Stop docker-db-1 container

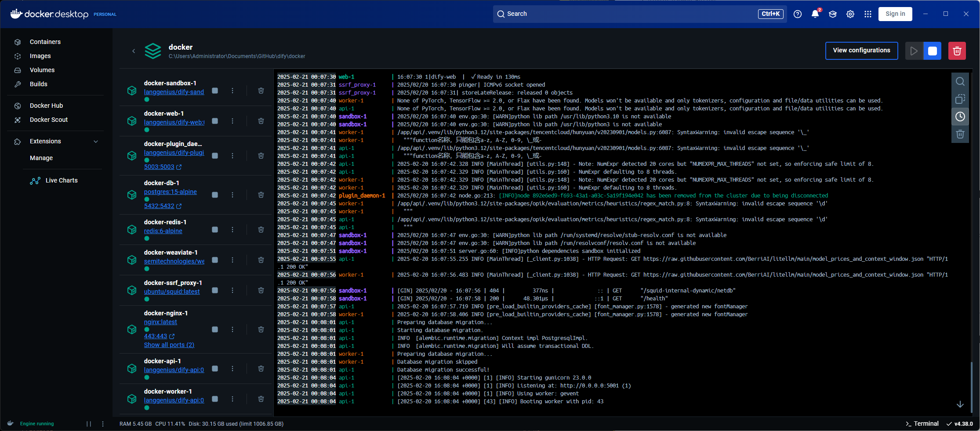[215, 195]
